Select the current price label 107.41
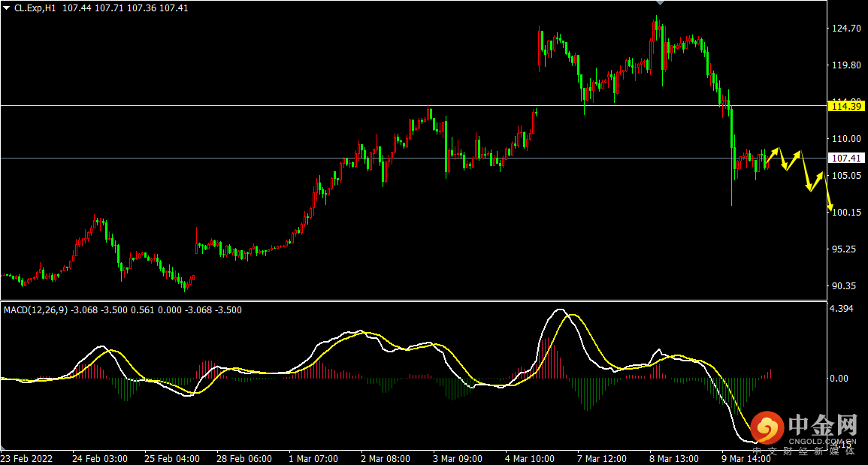868x465 pixels. (x=846, y=159)
